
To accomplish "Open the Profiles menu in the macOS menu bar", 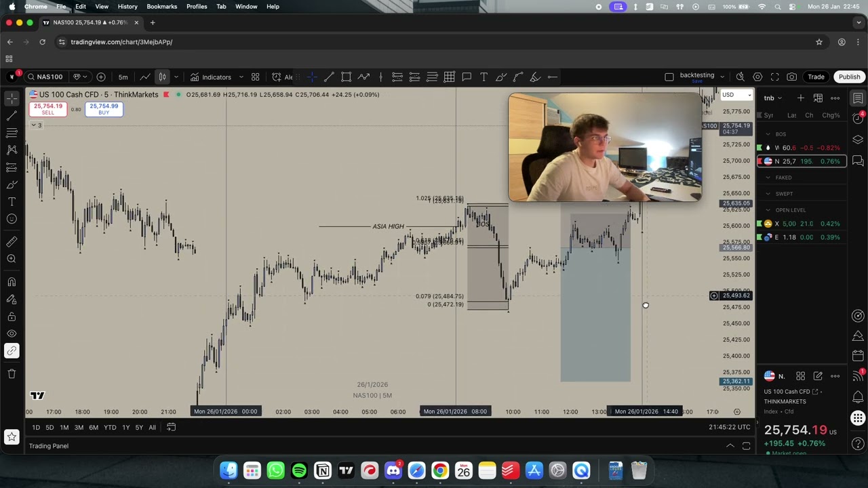I will coord(197,6).
